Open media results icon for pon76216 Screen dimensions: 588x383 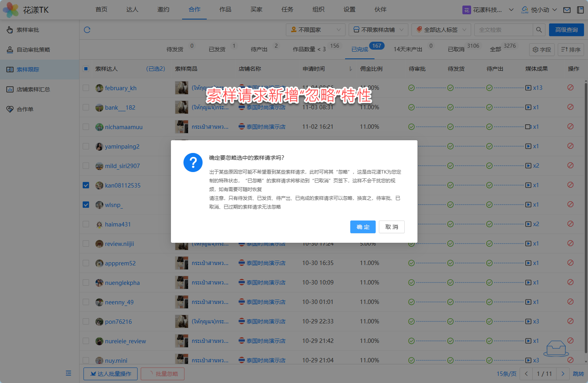[x=528, y=321]
